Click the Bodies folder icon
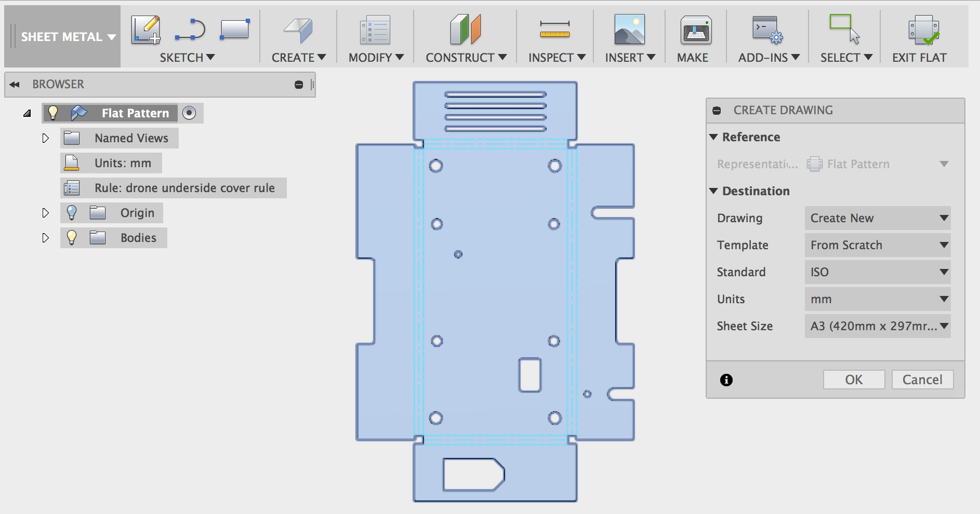980x514 pixels. 98,238
